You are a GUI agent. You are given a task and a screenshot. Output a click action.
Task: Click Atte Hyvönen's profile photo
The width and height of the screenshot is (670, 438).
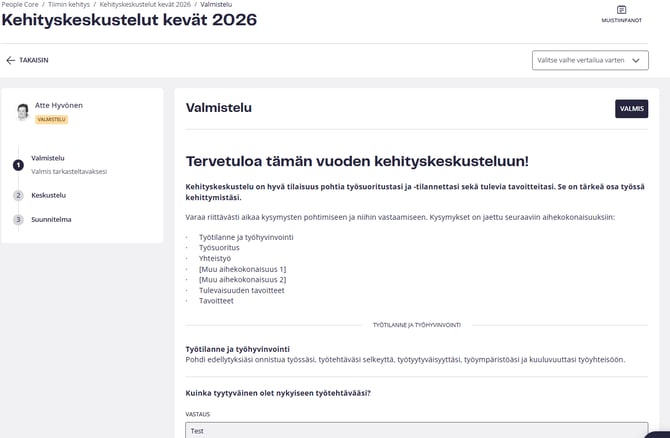[x=22, y=112]
